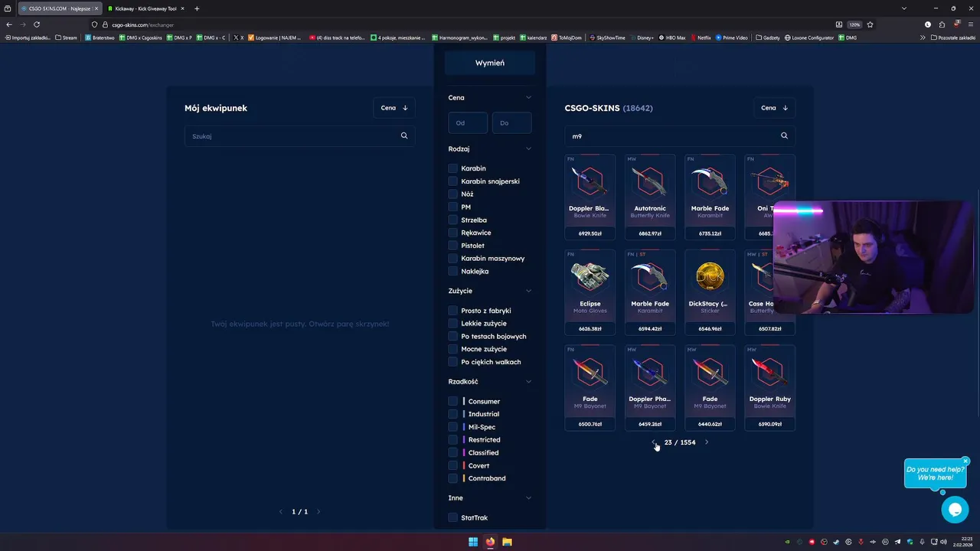Screen dimensions: 980x551
Task: Go to previous page of CSGO-SKINS items
Action: (x=654, y=442)
